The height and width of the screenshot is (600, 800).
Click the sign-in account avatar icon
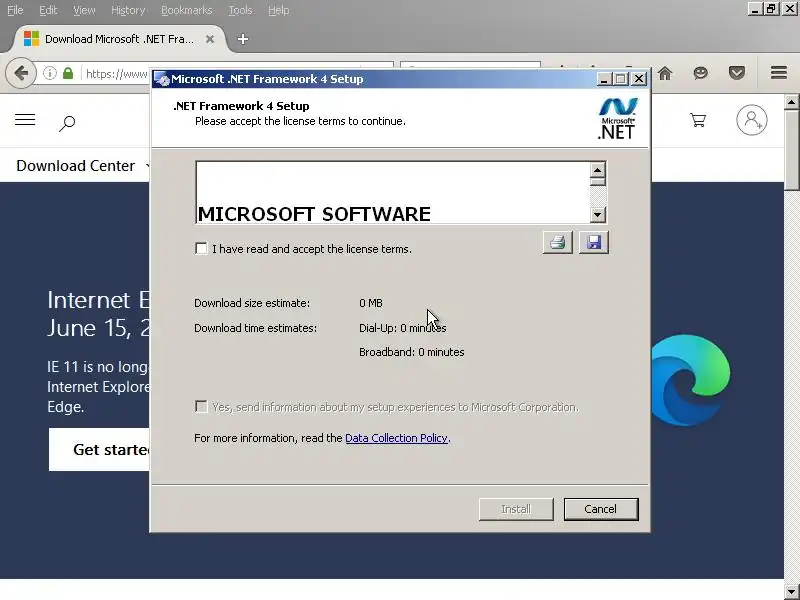pos(752,120)
